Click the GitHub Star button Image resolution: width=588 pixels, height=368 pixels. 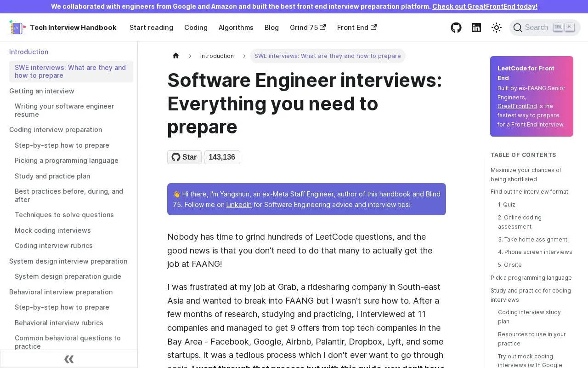[x=184, y=157]
